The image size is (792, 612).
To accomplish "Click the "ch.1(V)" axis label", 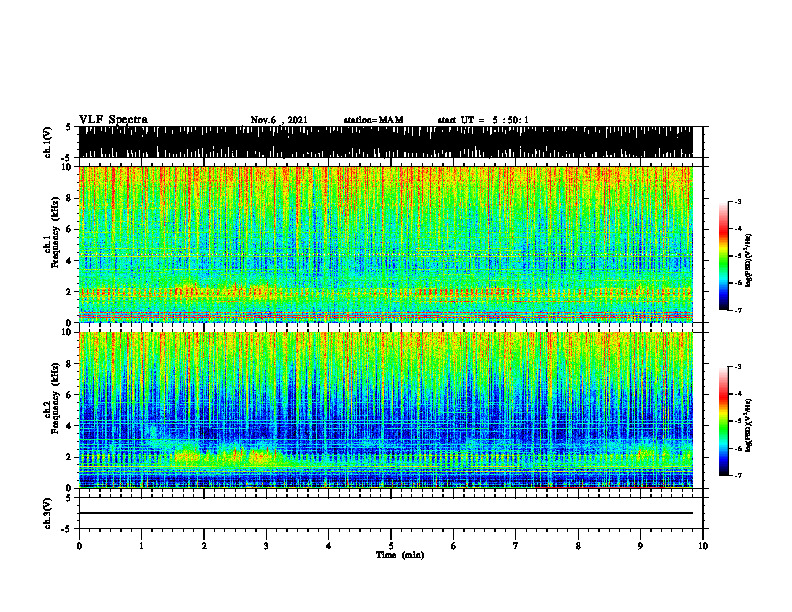I will tap(48, 142).
